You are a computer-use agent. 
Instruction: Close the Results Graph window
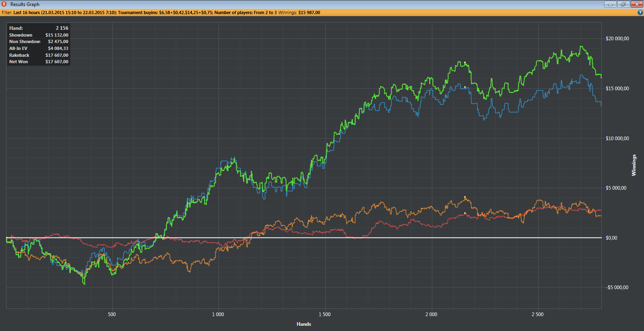pos(637,4)
